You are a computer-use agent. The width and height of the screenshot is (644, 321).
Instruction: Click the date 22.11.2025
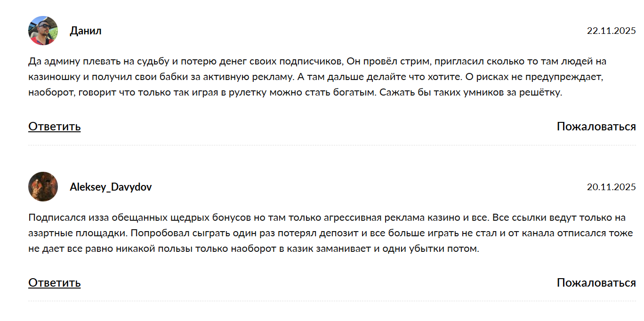[x=611, y=31]
